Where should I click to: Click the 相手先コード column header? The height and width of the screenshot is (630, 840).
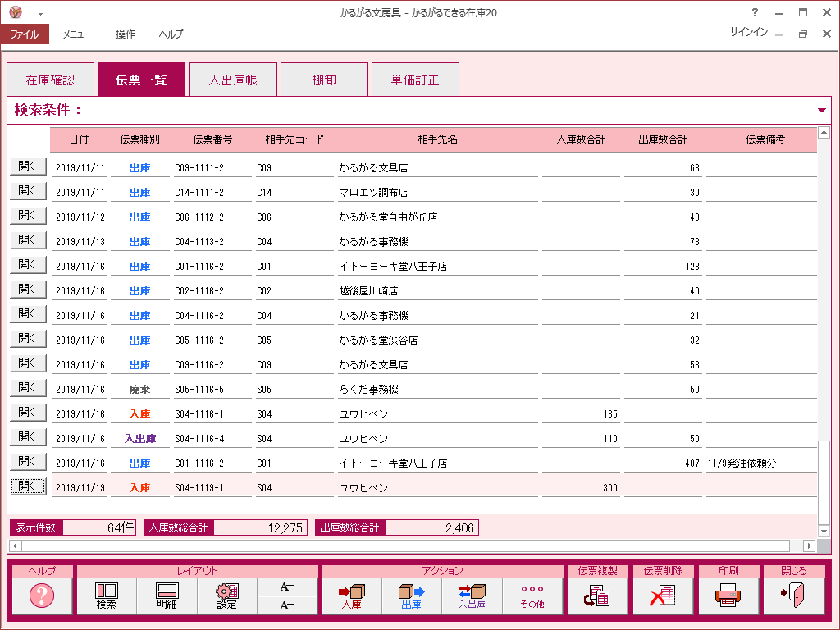294,139
